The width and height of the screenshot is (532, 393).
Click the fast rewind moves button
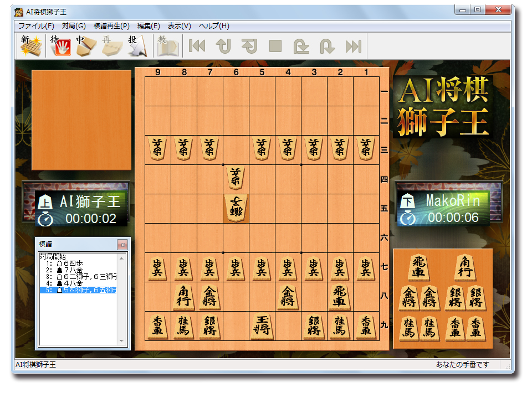click(223, 46)
